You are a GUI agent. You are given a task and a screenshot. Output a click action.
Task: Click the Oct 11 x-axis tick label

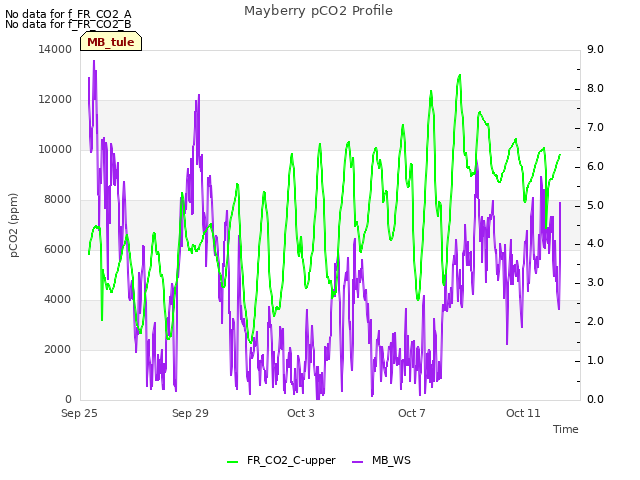pyautogui.click(x=523, y=413)
